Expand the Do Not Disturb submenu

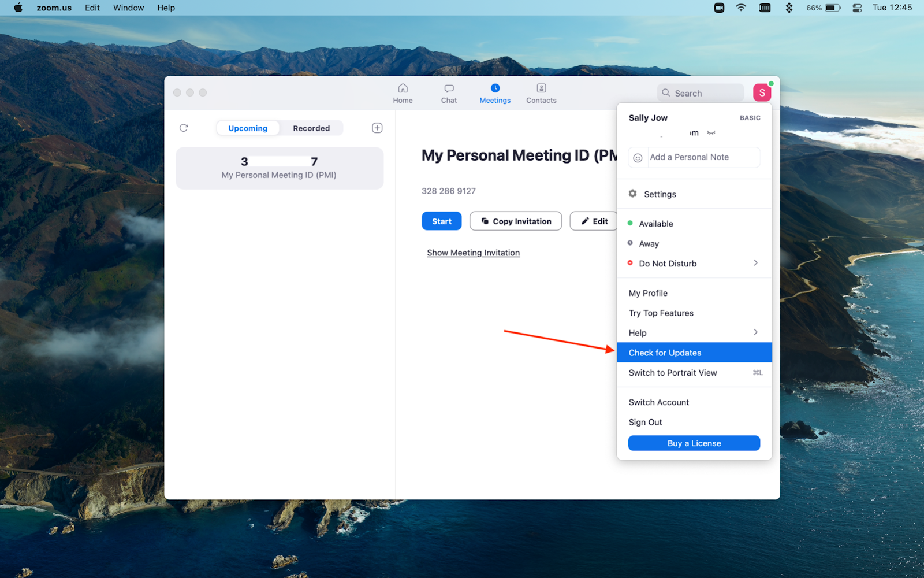click(755, 263)
